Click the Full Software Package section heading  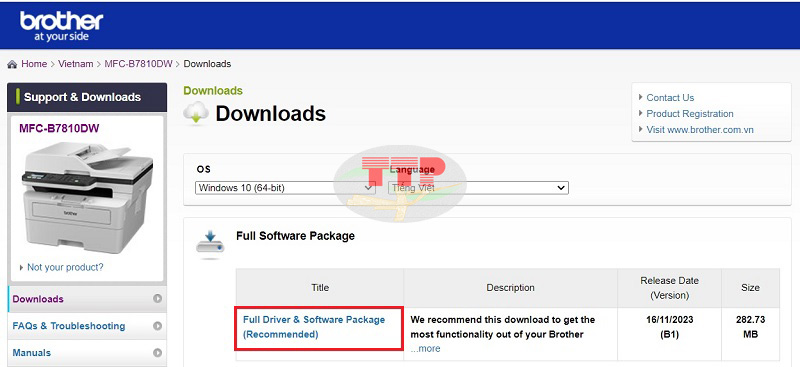click(295, 236)
